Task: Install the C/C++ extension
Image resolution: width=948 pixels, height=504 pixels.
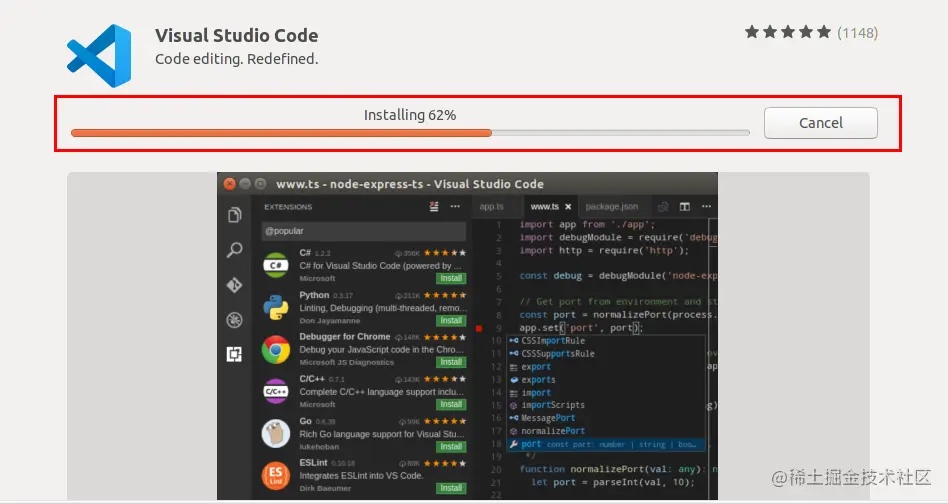Action: (451, 404)
